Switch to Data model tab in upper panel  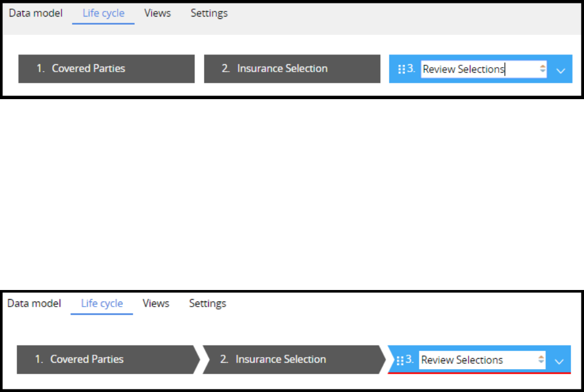(x=36, y=13)
